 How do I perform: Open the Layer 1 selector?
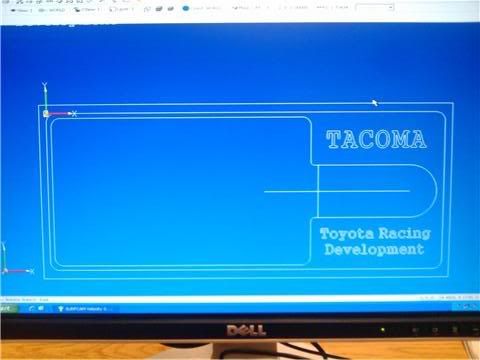(x=122, y=9)
